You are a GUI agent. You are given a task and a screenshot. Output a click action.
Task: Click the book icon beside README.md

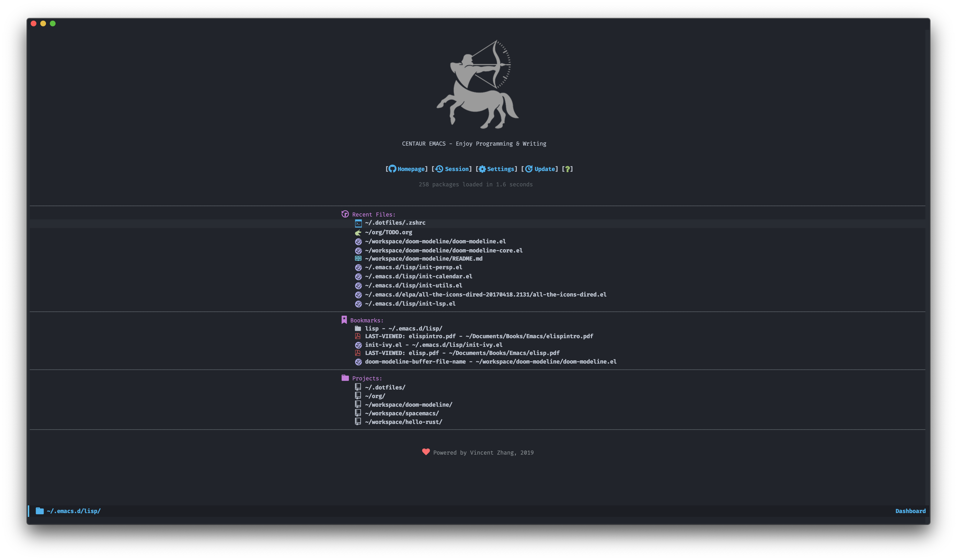point(358,258)
